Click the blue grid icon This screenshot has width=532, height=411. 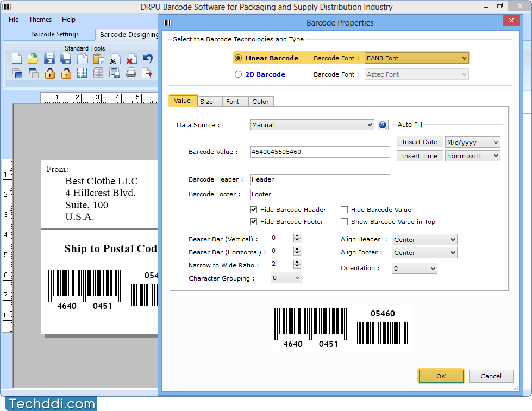(82, 73)
